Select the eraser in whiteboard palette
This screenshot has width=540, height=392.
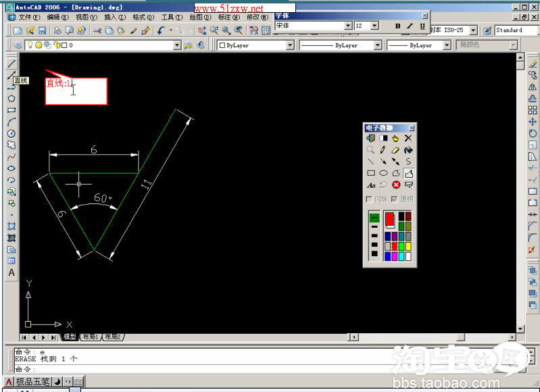click(396, 150)
